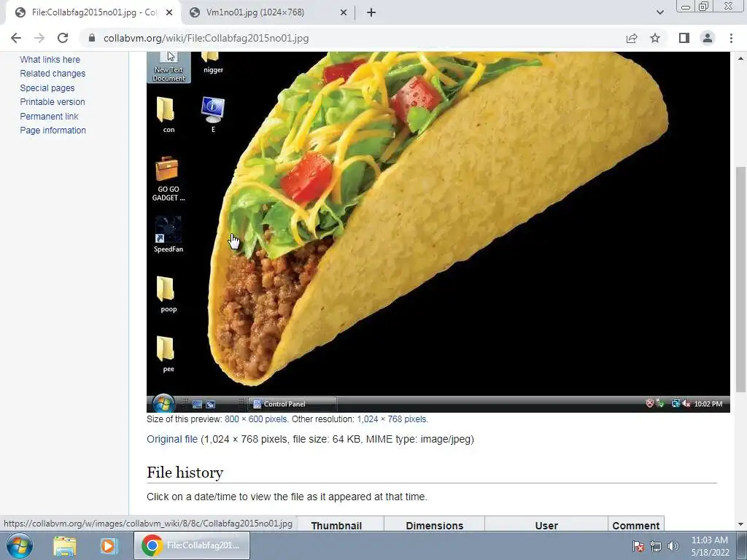Open the Windows Start orb on taskbar

[x=19, y=545]
